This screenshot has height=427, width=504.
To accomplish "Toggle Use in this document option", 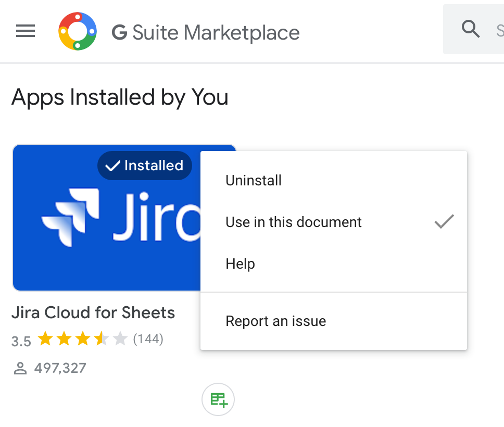I will [x=334, y=222].
